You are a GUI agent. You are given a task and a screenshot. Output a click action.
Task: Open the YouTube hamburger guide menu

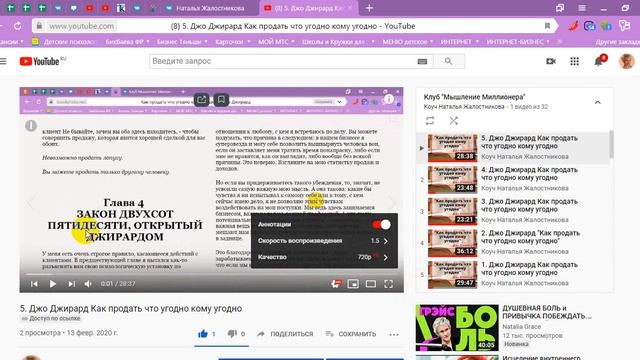point(3,61)
